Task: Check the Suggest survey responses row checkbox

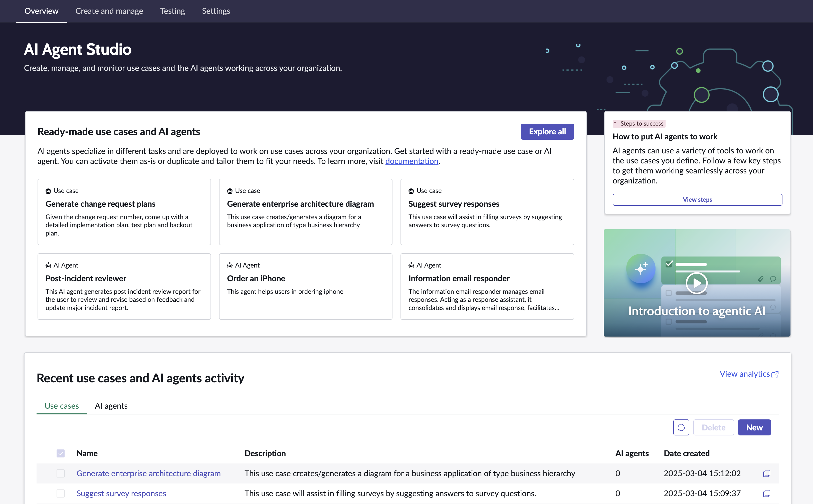Action: pyautogui.click(x=60, y=493)
